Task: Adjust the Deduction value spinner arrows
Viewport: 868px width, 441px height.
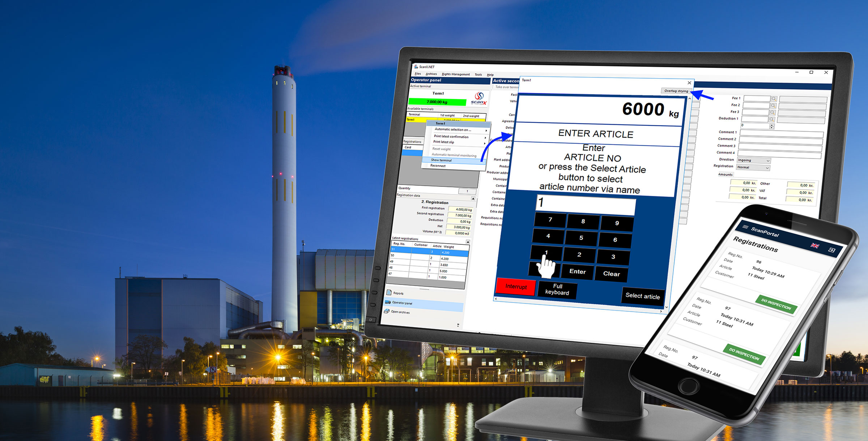Action: 771,127
